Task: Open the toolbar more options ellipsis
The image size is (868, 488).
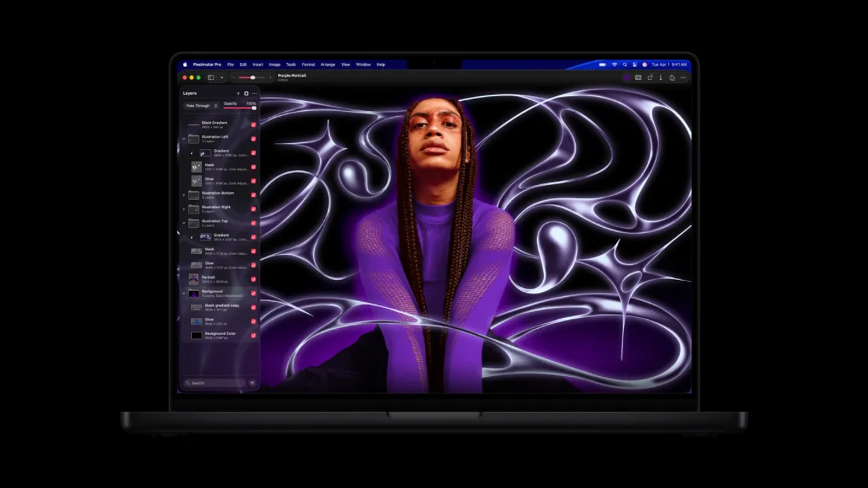Action: (683, 78)
